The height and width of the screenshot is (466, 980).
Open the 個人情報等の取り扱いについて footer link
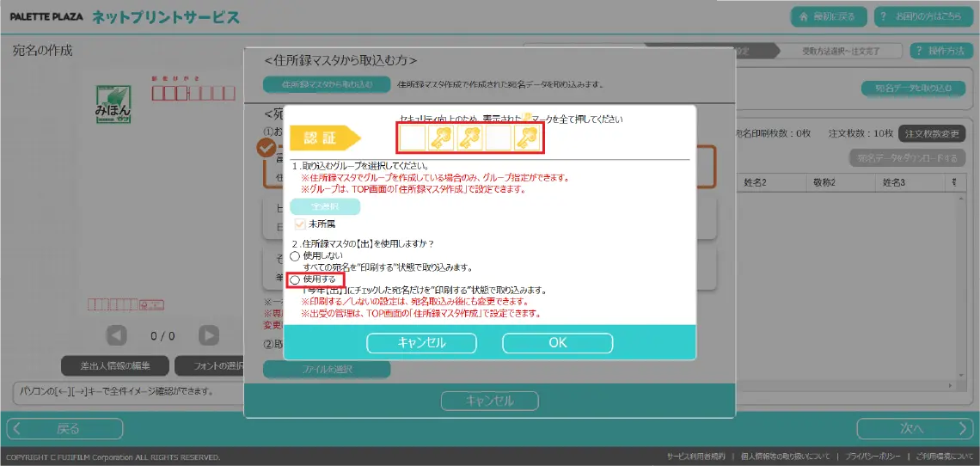(786, 457)
